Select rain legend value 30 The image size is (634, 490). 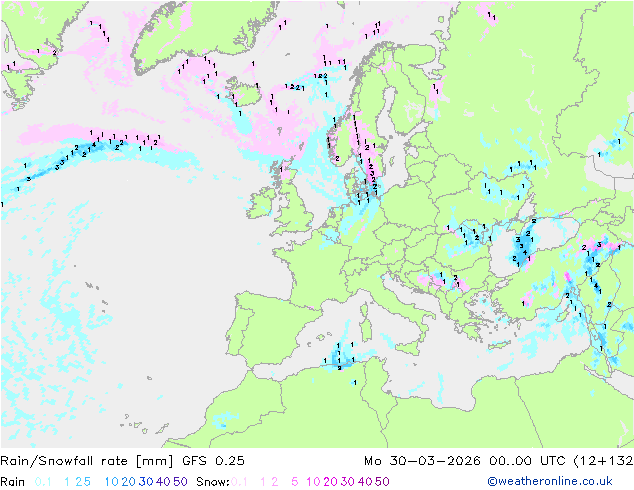[146, 482]
